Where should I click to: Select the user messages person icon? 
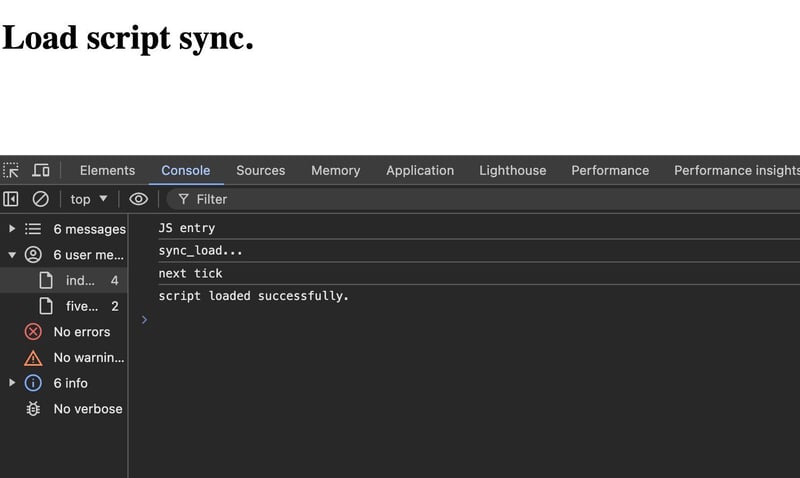click(33, 255)
